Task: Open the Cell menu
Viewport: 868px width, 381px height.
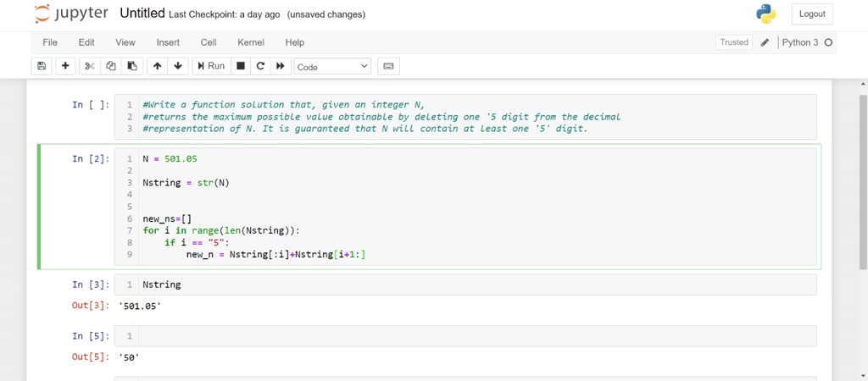Action: pyautogui.click(x=209, y=42)
